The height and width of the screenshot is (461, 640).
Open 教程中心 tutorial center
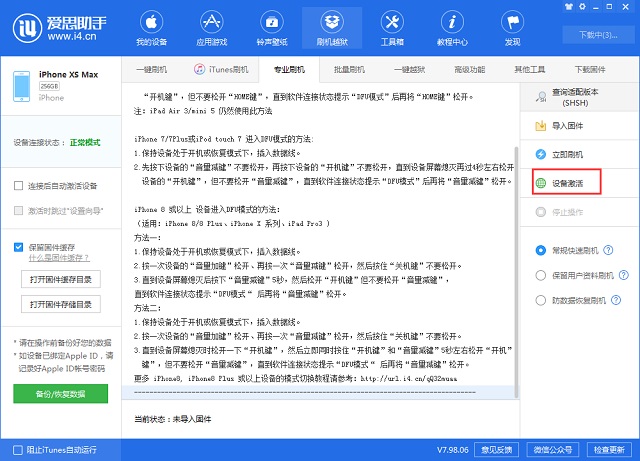(452, 29)
